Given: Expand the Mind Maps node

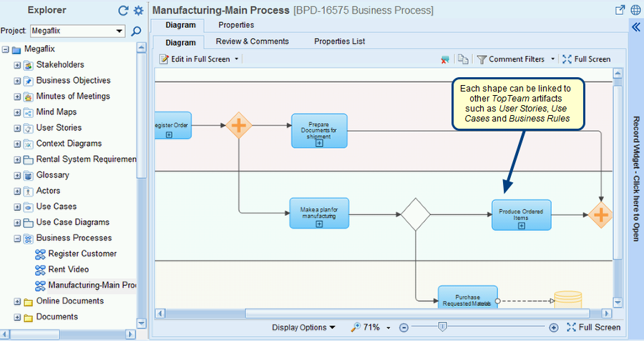Looking at the screenshot, I should pyautogui.click(x=17, y=112).
